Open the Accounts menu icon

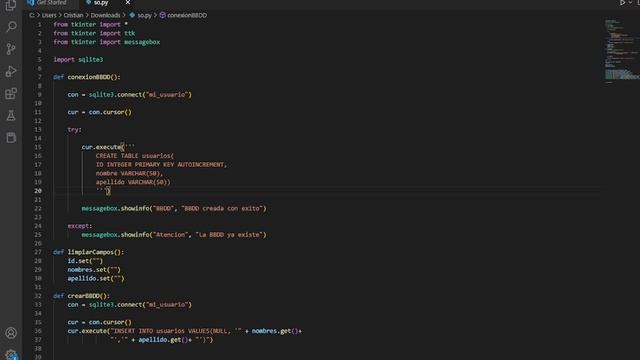pos(11,333)
